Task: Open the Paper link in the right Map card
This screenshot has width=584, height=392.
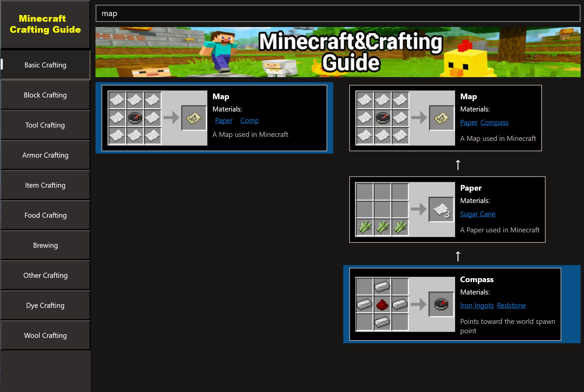Action: click(469, 123)
